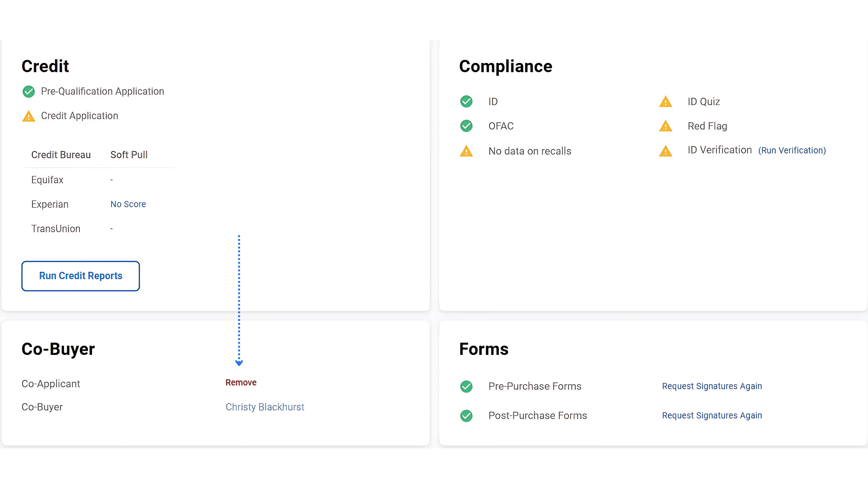
Task: Remove the co-applicant
Action: click(241, 383)
